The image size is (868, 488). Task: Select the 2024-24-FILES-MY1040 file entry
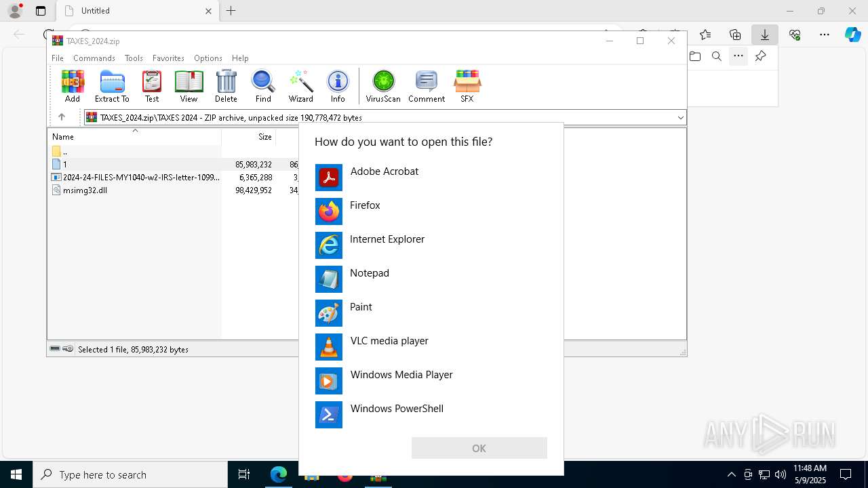(136, 177)
